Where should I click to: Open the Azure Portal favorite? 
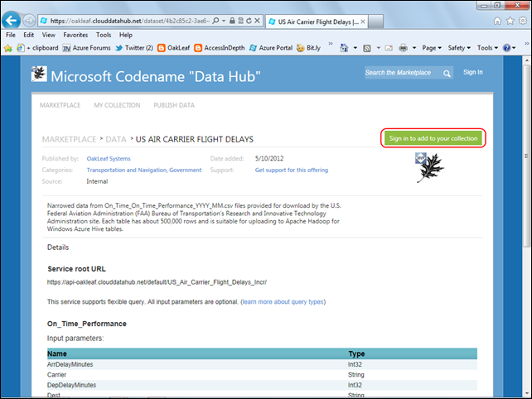pos(271,48)
